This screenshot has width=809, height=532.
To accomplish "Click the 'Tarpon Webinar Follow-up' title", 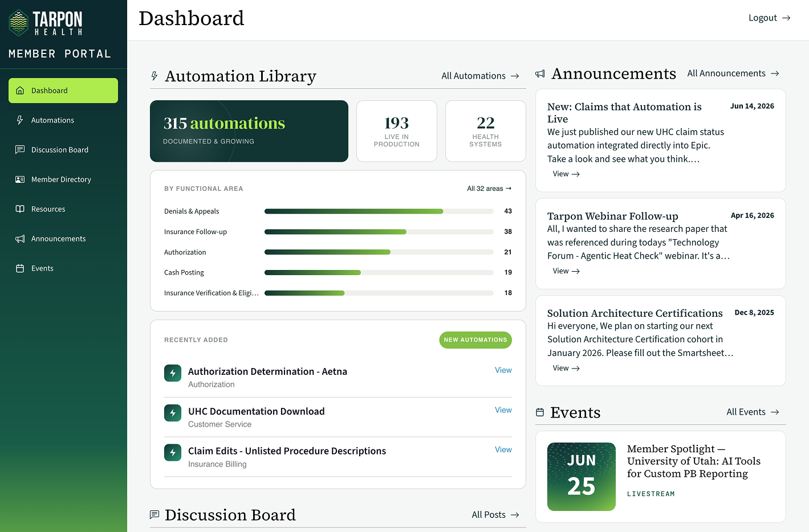I will [613, 216].
